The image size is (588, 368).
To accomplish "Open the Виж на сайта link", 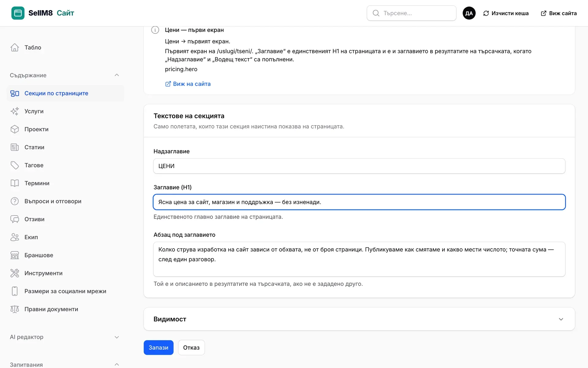I will tap(188, 84).
